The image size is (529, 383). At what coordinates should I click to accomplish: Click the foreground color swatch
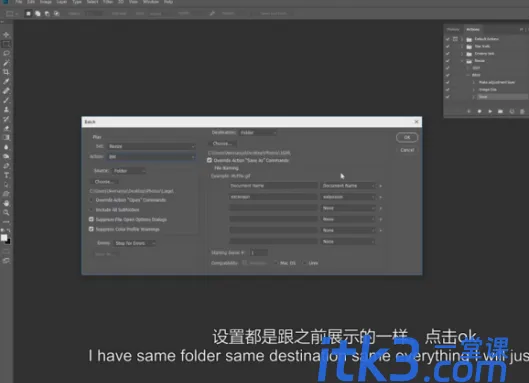(4, 238)
